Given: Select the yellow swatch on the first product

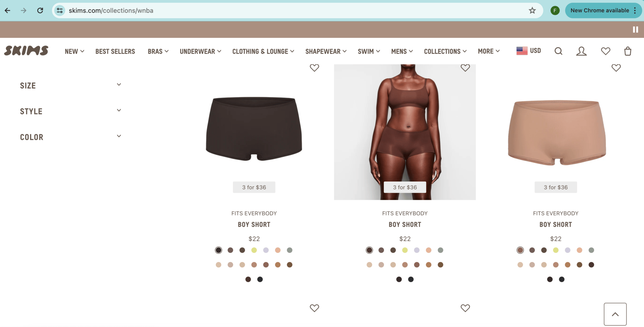Looking at the screenshot, I should pos(254,250).
